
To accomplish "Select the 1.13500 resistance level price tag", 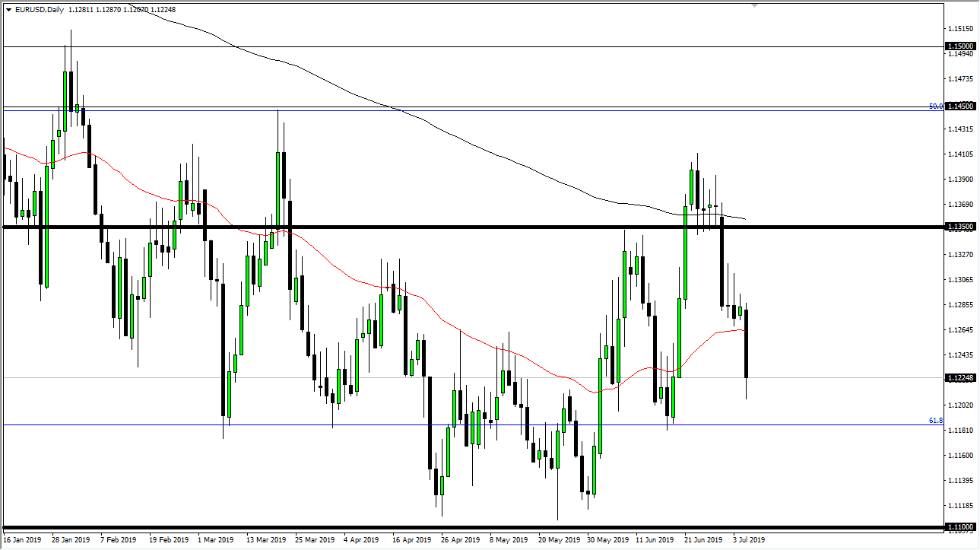I will coord(959,227).
